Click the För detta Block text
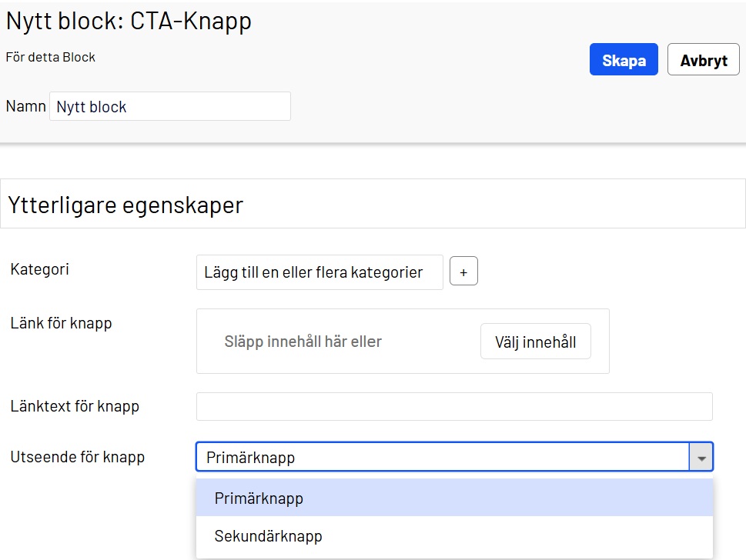 click(x=50, y=57)
